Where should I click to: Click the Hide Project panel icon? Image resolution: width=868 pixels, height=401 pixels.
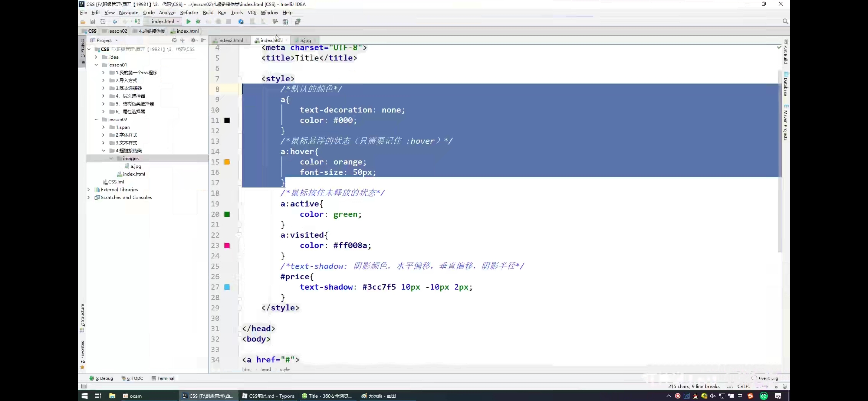(203, 40)
